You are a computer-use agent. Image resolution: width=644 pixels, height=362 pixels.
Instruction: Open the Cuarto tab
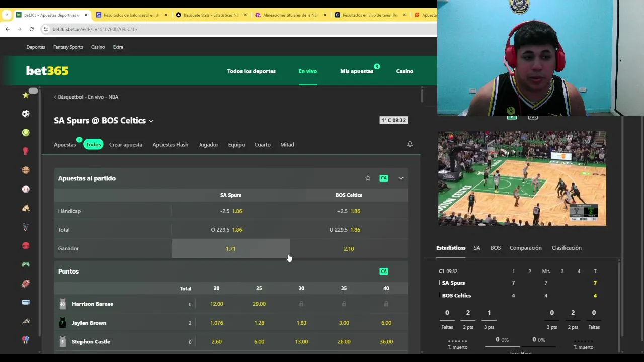pyautogui.click(x=262, y=145)
